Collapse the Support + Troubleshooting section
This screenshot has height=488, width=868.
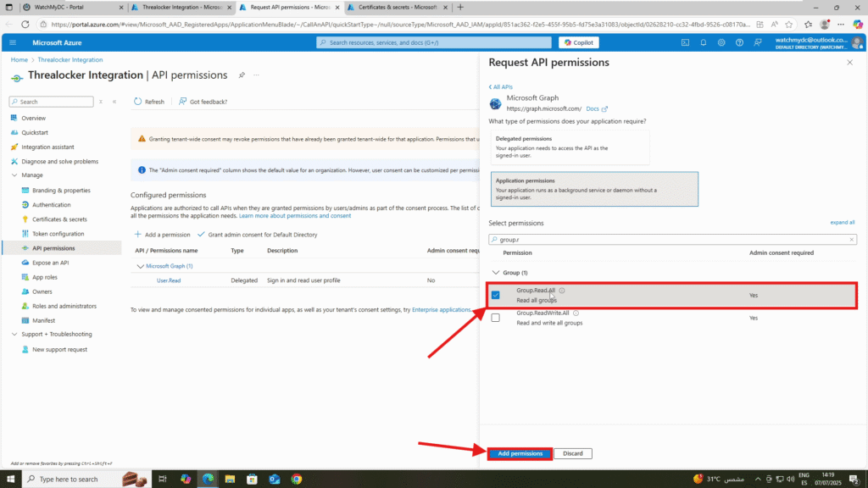point(14,334)
